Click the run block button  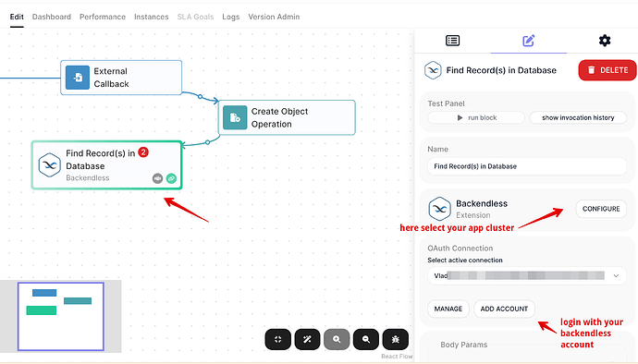[x=476, y=117]
